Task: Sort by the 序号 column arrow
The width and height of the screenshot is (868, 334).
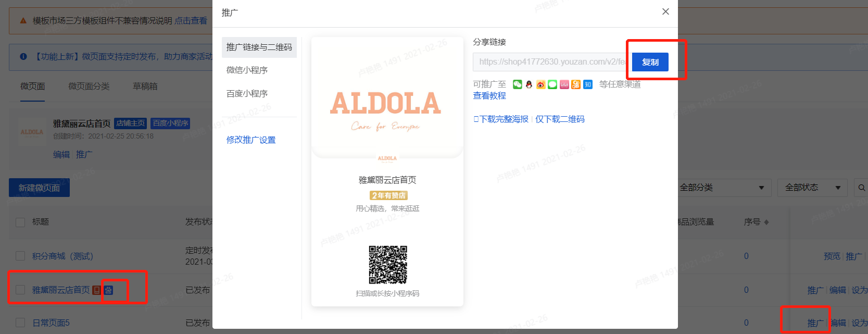Action: 766,222
